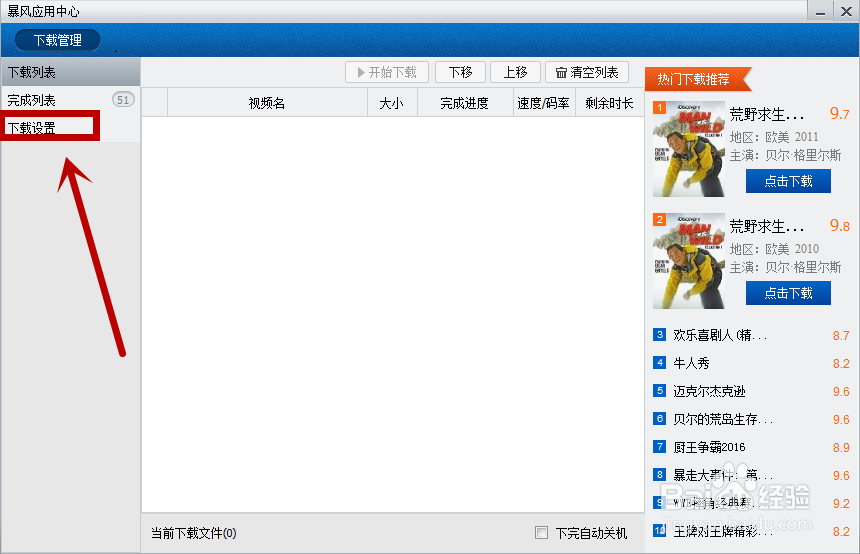Open the 荒野求生 title rated 9.8
Viewport: 860px width, 554px height.
[767, 226]
